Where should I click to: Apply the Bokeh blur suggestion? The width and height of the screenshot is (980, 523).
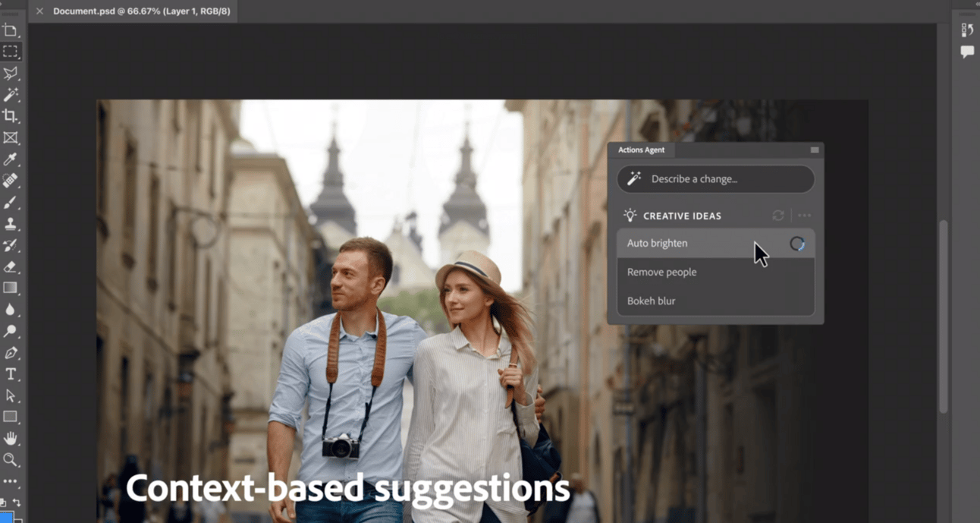[x=651, y=301]
